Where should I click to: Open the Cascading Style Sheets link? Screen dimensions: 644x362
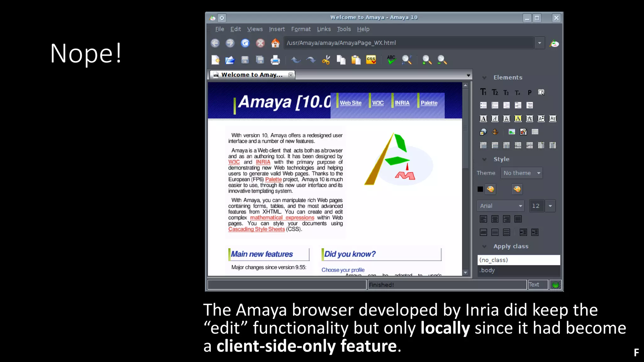[x=257, y=229]
